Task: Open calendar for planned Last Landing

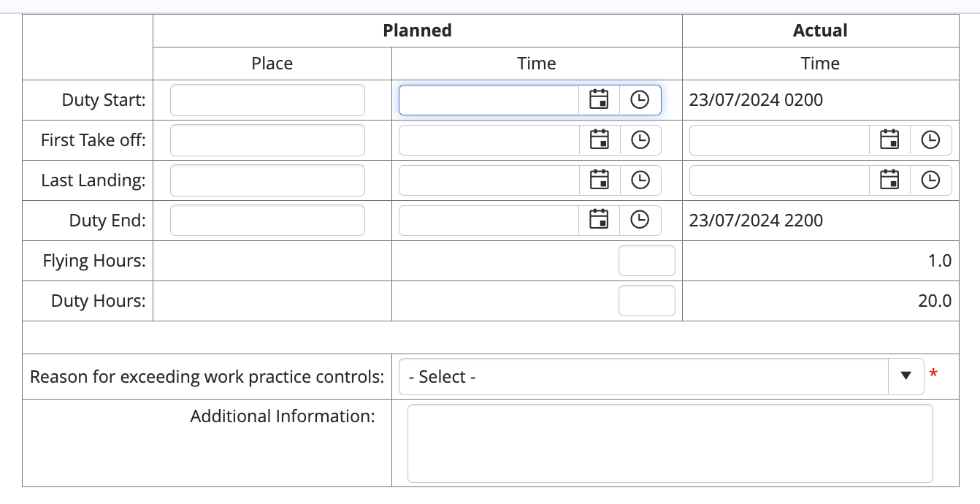Action: pyautogui.click(x=600, y=180)
